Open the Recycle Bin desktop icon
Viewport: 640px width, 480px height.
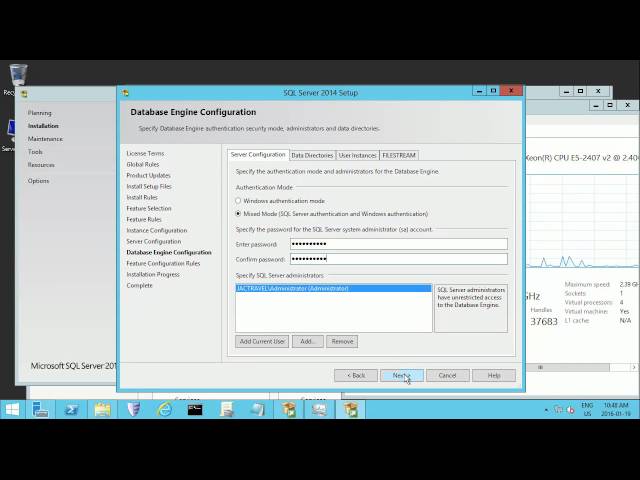point(18,75)
